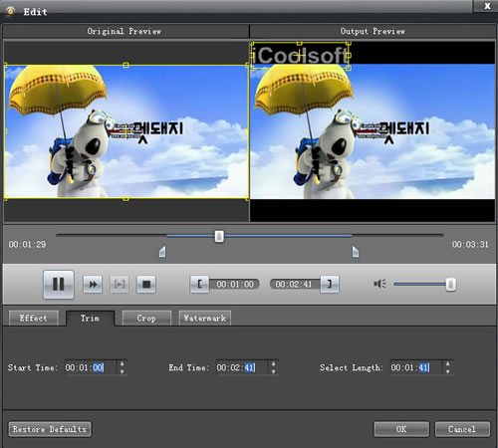
Task: Click the trim end time display 00:02:41
Action: pyautogui.click(x=294, y=285)
